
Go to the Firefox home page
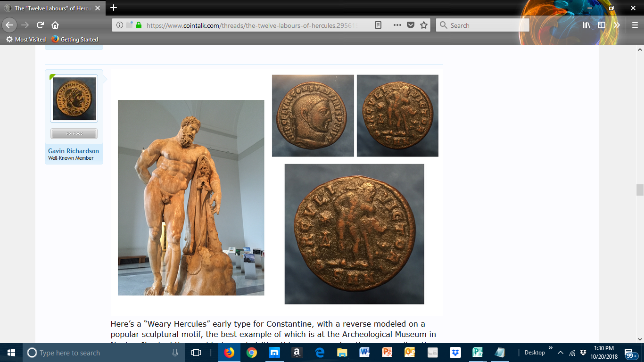[55, 25]
